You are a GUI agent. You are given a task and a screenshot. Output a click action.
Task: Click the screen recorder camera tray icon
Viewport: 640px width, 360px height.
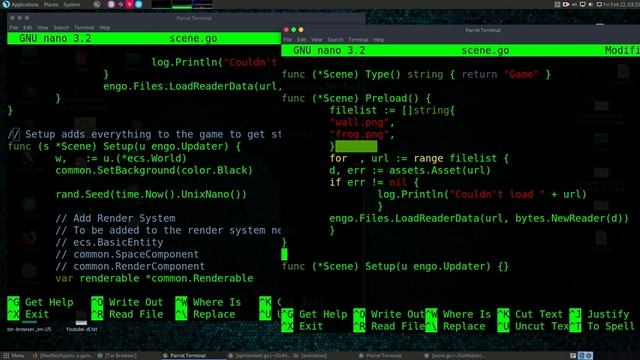566,4
